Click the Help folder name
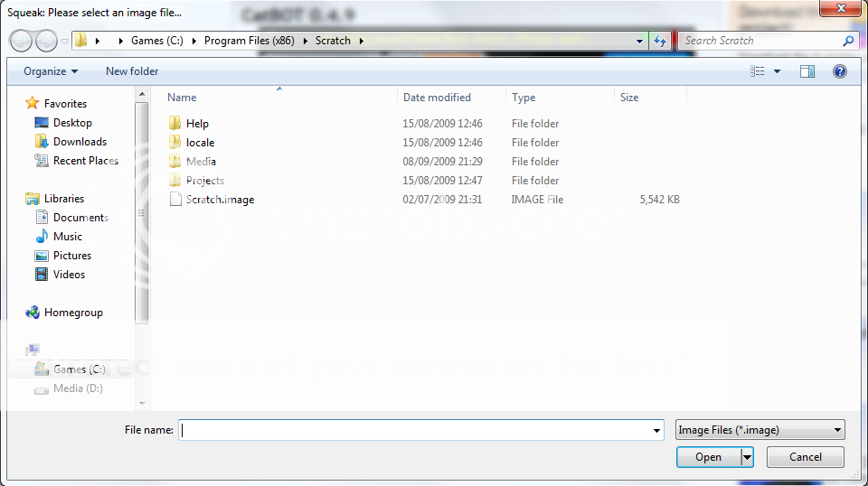This screenshot has width=868, height=486. tap(197, 123)
